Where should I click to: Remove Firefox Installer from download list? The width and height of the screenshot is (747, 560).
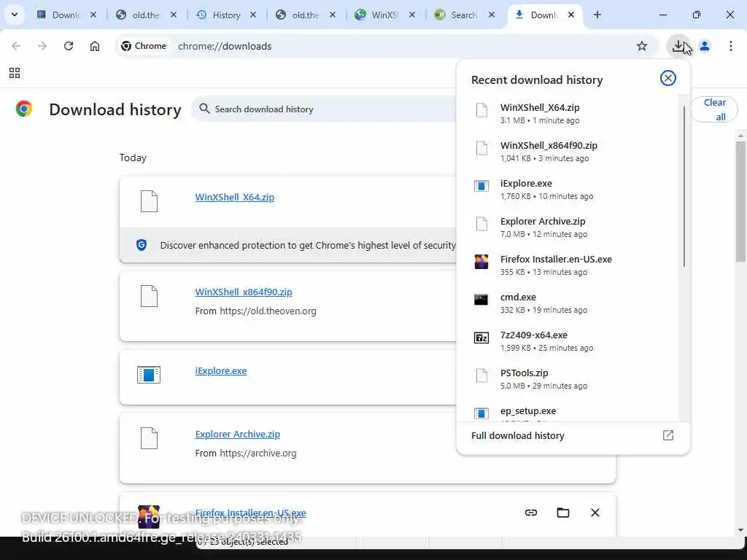[595, 513]
